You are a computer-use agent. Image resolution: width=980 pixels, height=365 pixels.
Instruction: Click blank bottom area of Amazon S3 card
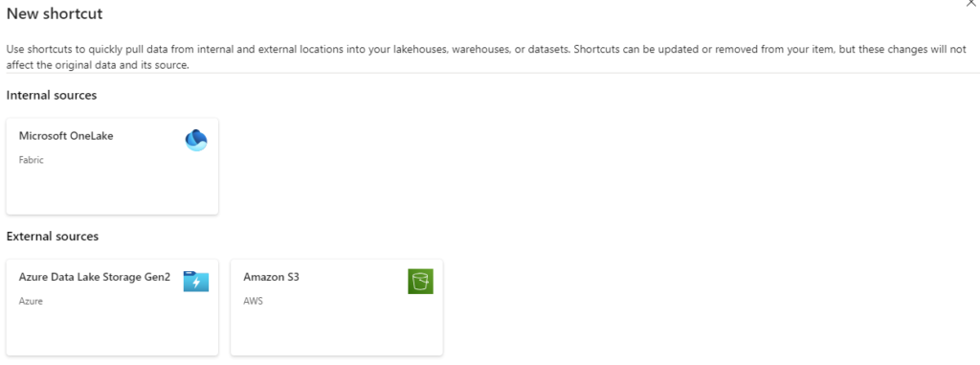tap(337, 331)
